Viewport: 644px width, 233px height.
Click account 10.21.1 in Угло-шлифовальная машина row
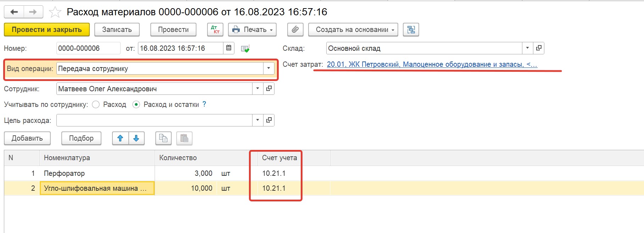click(x=294, y=188)
